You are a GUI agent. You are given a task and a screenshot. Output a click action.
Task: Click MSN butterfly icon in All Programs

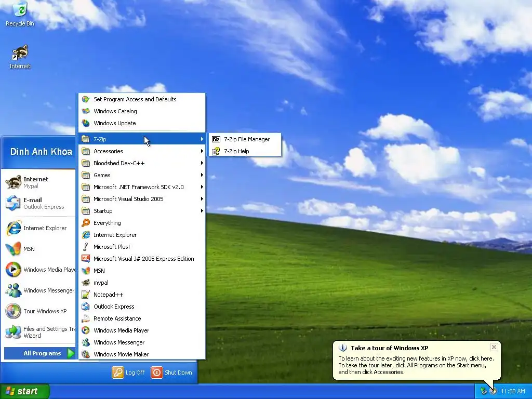[86, 270]
